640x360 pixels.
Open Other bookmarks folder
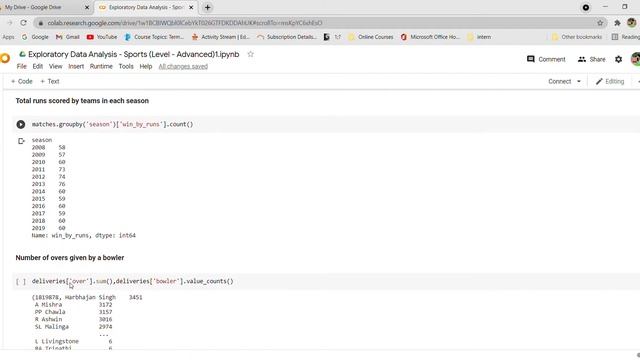click(577, 37)
